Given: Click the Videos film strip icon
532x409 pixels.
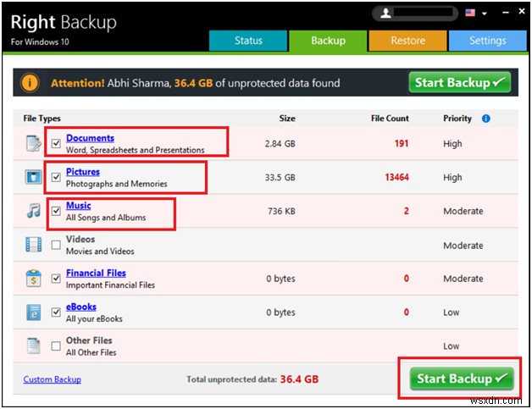Looking at the screenshot, I should click(34, 245).
